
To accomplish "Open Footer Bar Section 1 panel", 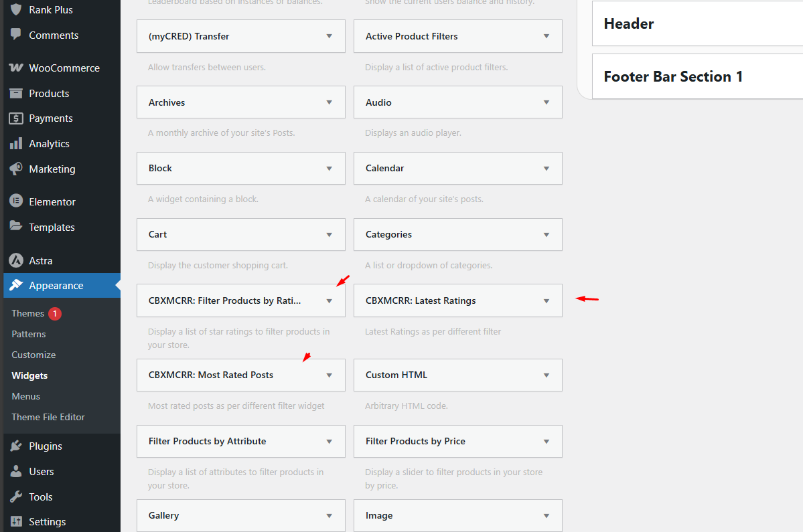I will click(697, 77).
